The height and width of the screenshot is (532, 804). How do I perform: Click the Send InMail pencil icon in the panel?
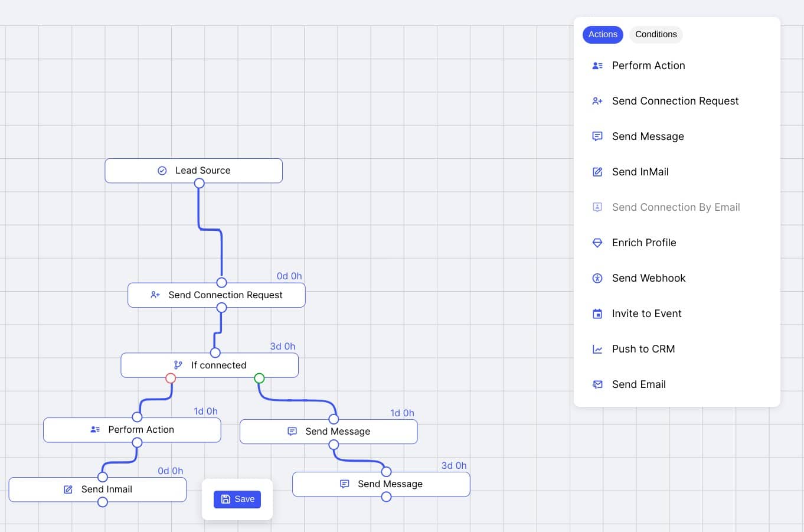pos(597,172)
